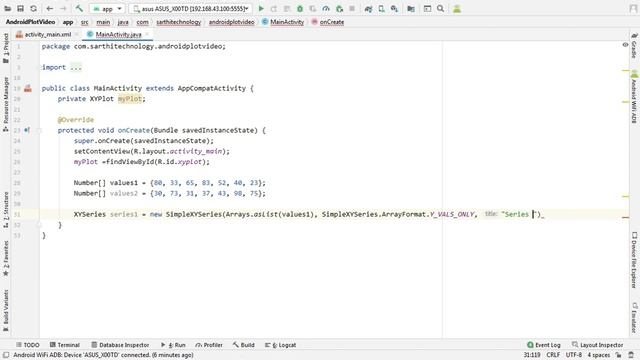Expand the collapsed import statements
Screen dimensions: 640x360
[x=76, y=67]
